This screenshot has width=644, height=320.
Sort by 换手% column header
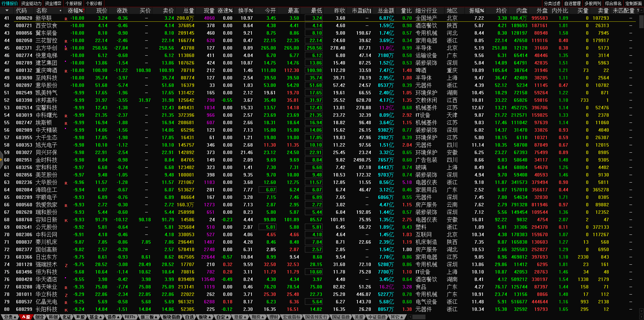point(245,11)
